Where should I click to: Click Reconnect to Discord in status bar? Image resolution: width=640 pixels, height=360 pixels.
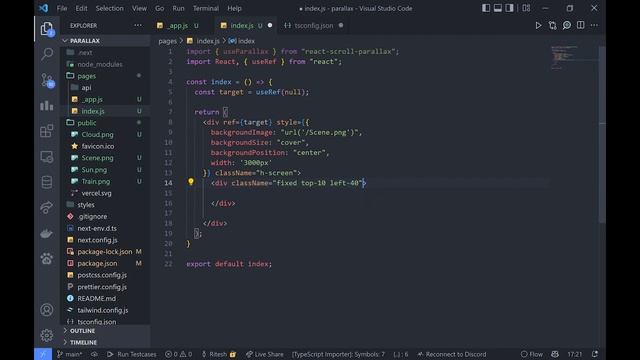click(x=451, y=354)
